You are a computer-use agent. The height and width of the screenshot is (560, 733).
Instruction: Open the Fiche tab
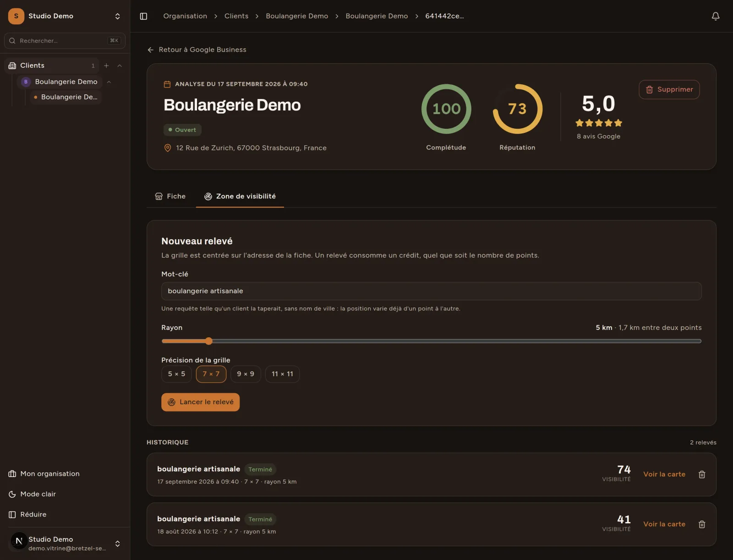(x=170, y=196)
